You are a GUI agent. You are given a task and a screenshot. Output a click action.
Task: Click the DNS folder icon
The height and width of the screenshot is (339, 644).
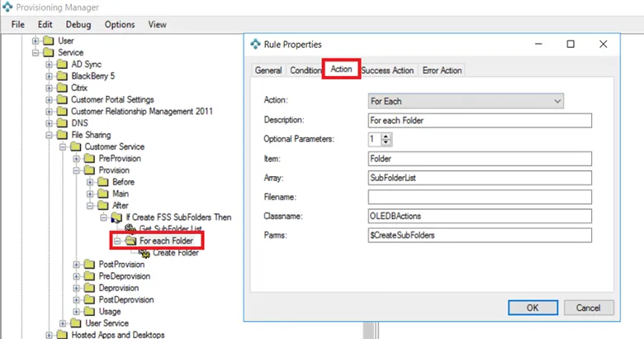click(x=64, y=122)
